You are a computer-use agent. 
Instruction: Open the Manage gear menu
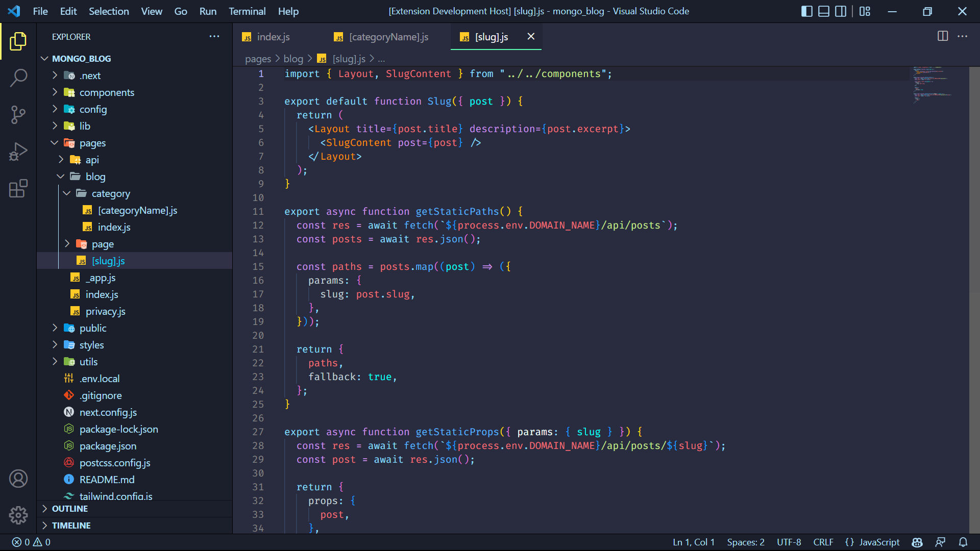18,515
